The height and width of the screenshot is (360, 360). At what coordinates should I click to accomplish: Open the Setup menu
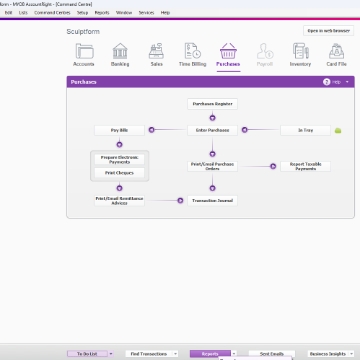pyautogui.click(x=82, y=13)
